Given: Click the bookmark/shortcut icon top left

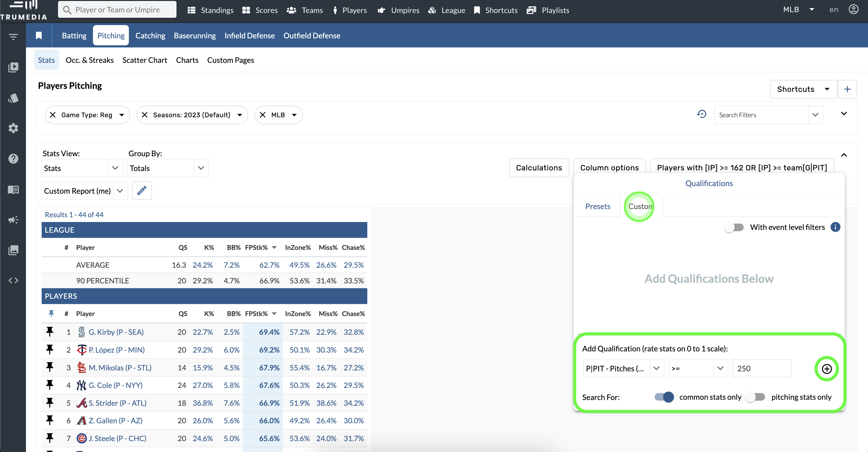Looking at the screenshot, I should click(38, 35).
